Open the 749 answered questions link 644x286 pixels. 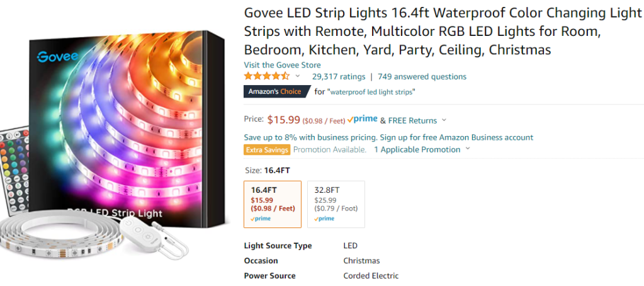click(422, 77)
